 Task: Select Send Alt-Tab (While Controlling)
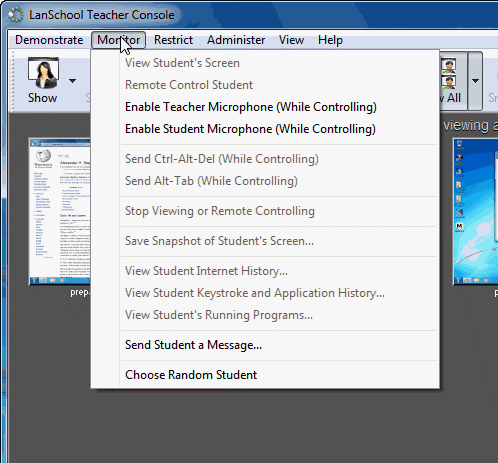pyautogui.click(x=265, y=181)
